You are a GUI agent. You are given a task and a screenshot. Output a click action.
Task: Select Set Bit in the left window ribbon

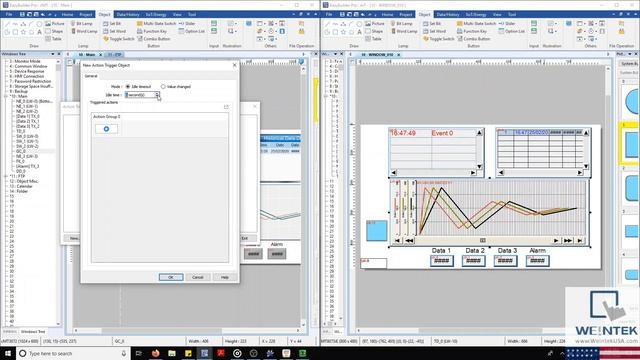pyautogui.click(x=112, y=24)
